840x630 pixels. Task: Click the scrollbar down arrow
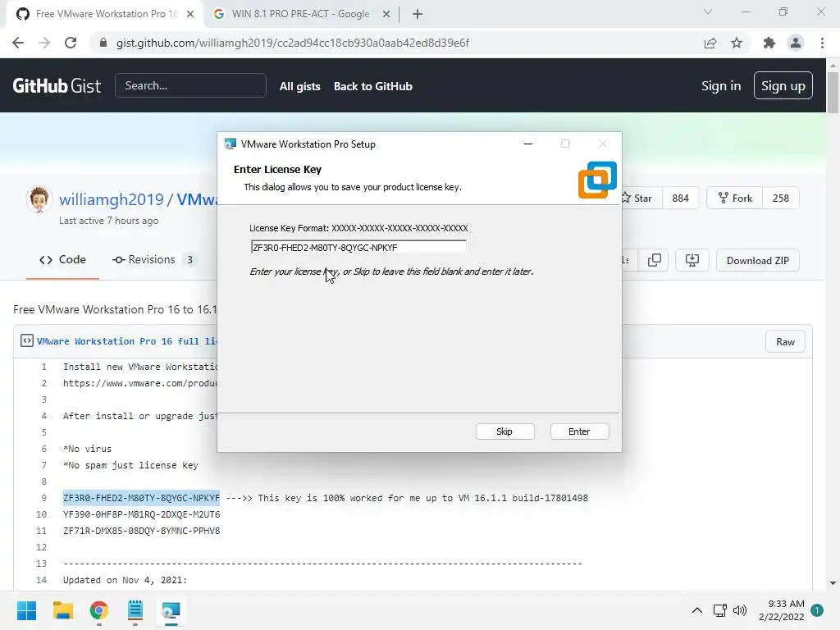[x=833, y=583]
